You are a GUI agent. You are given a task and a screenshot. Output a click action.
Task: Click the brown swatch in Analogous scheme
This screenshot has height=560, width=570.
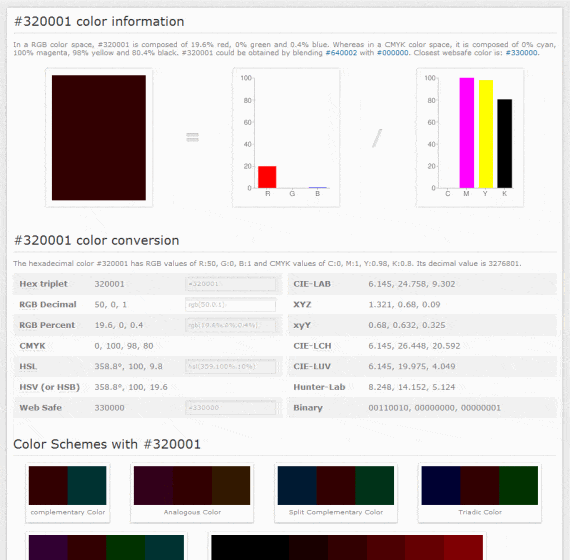click(x=231, y=485)
